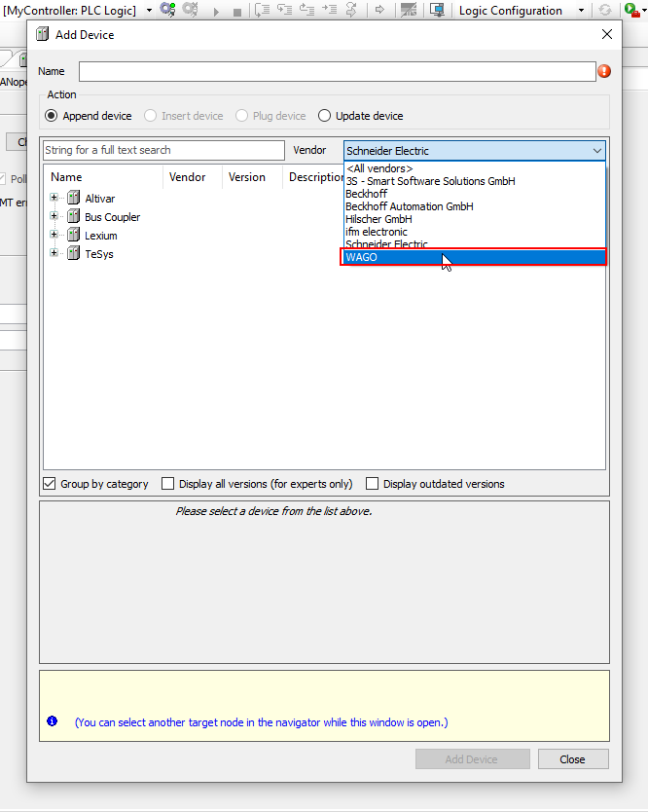This screenshot has height=812, width=648.
Task: Click the Run to Cursor toolbar icon
Action: 329,10
